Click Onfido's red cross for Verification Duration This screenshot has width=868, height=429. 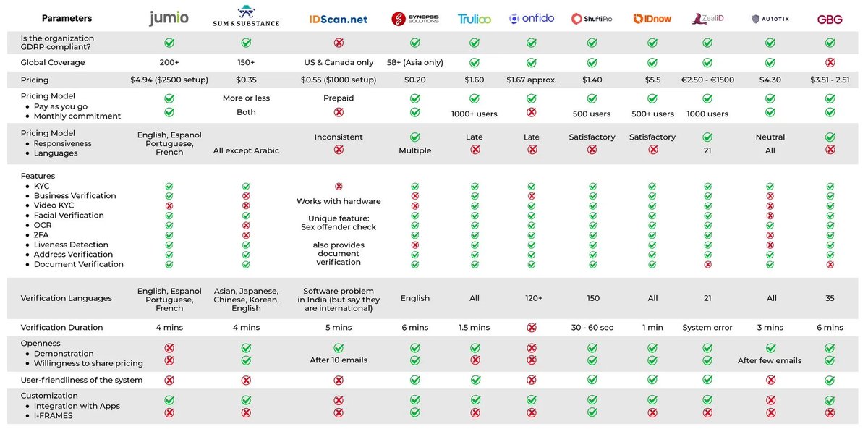(x=532, y=328)
